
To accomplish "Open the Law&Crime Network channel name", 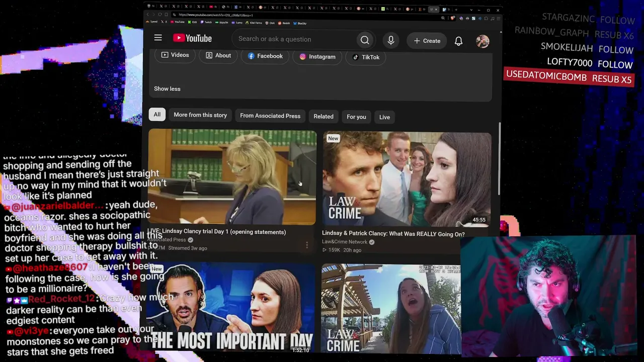I will coord(345,242).
